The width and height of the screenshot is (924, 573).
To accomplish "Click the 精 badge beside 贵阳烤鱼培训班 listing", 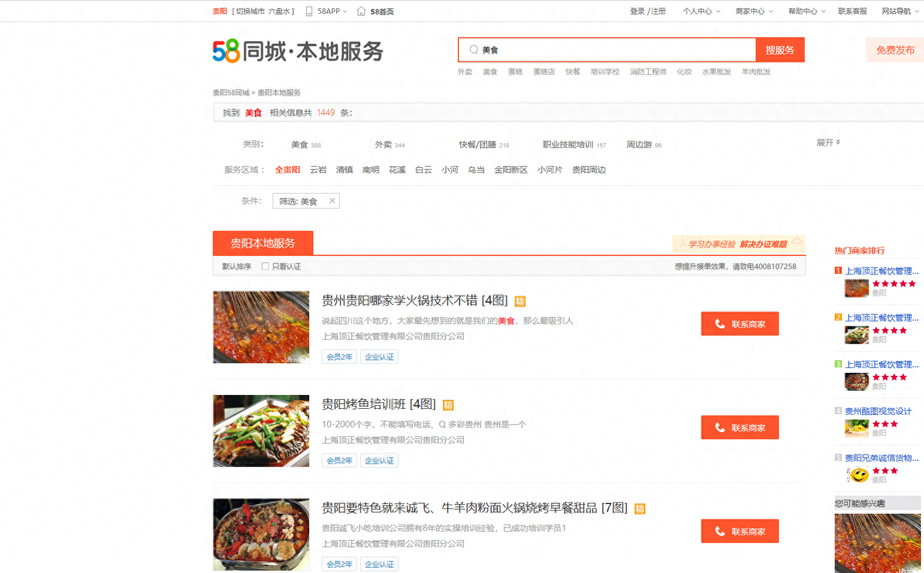I will 448,405.
